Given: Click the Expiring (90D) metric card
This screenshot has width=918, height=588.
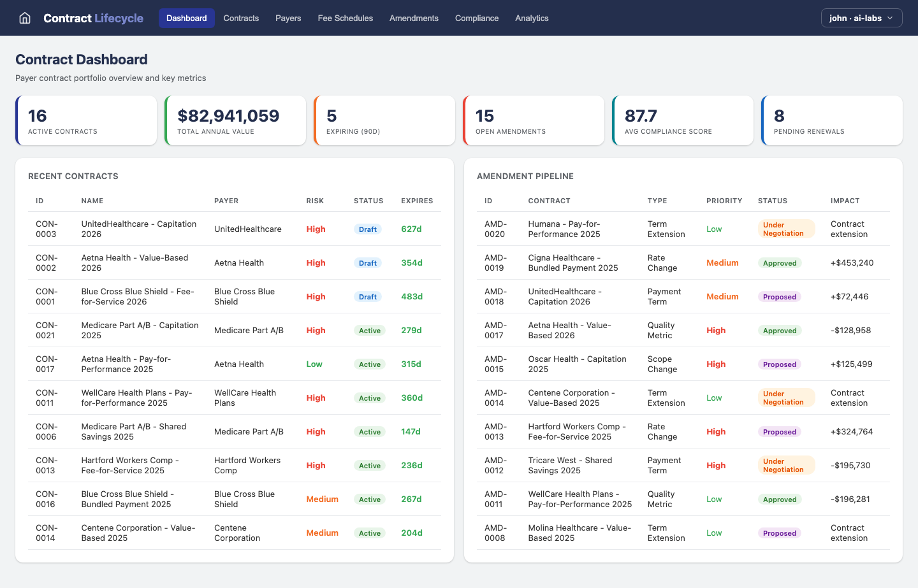Looking at the screenshot, I should [x=384, y=120].
